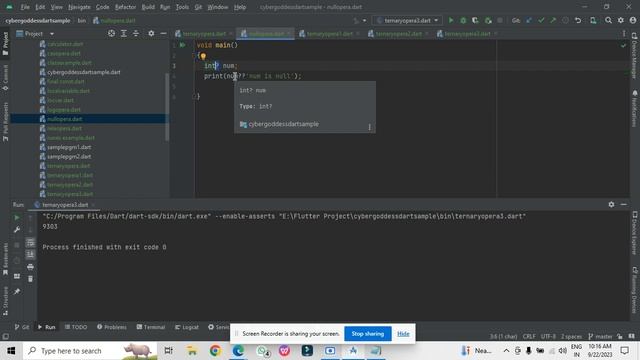This screenshot has height=360, width=640.
Task: Show hidden system tray icons chevron
Action: pyautogui.click(x=506, y=351)
